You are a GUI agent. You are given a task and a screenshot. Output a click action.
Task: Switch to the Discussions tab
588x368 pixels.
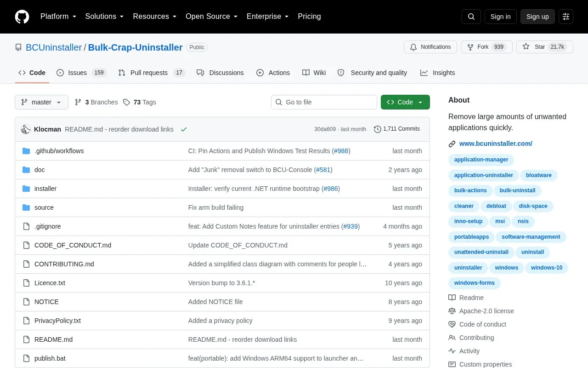[220, 73]
